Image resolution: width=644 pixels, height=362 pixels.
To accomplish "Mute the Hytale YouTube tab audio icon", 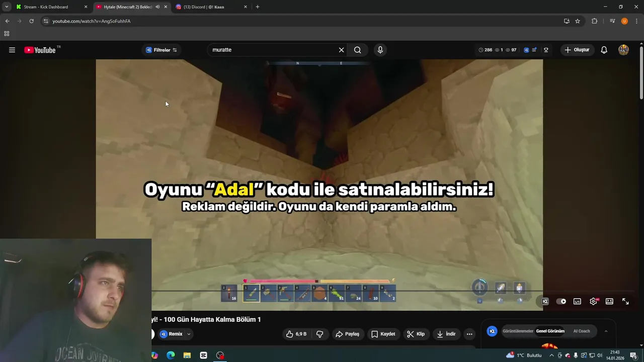I will 157,7.
